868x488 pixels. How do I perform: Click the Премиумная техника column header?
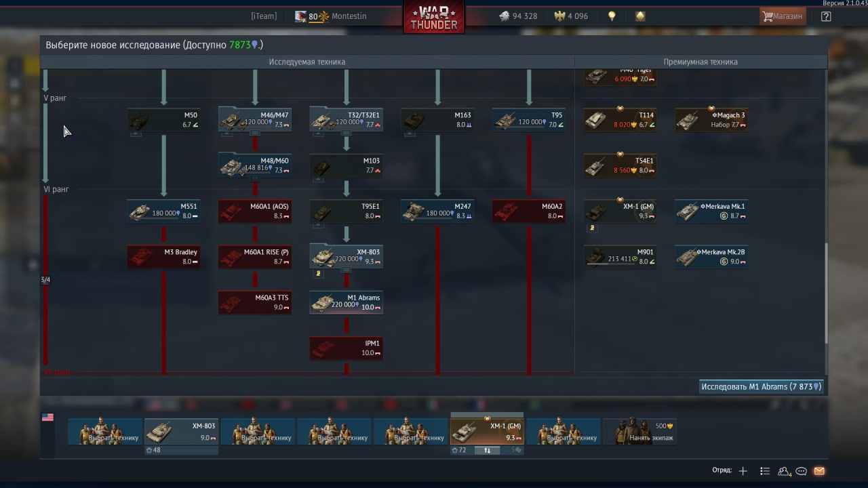[x=701, y=62]
